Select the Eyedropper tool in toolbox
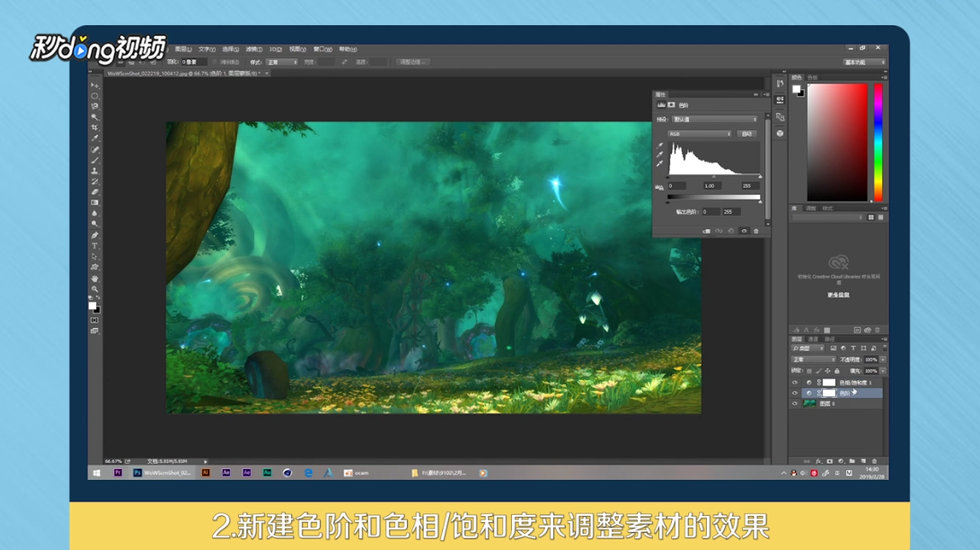Screen dimensions: 980x550 coord(94,138)
